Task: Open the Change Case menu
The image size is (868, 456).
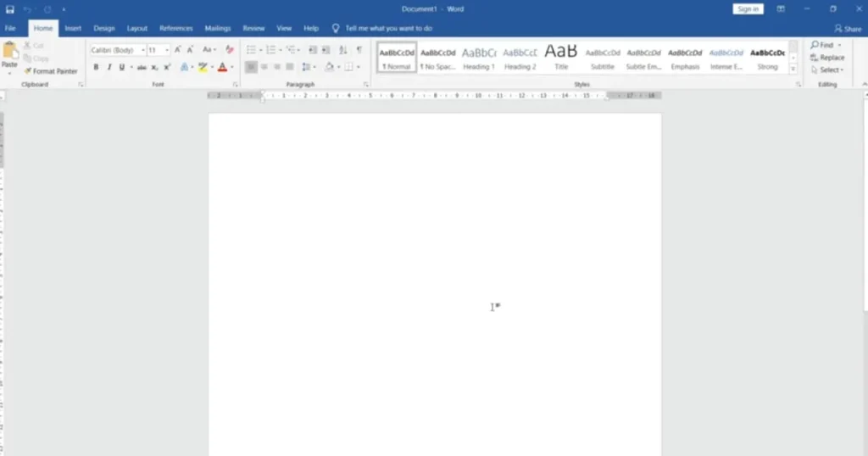Action: (209, 50)
